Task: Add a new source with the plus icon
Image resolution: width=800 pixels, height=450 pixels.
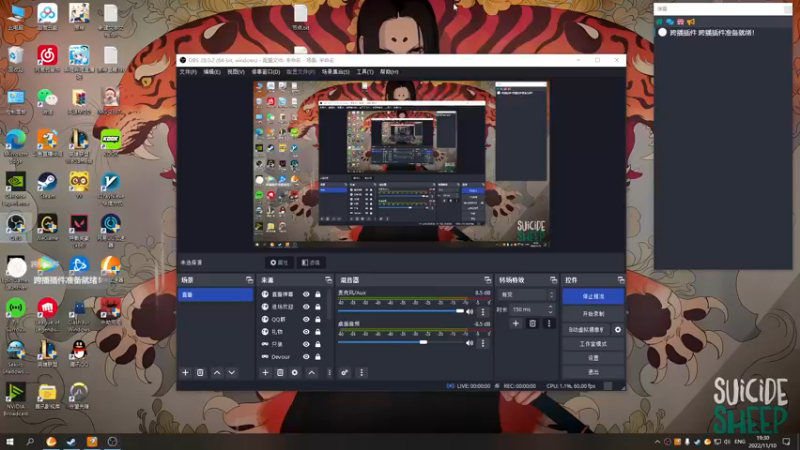Action: (265, 372)
